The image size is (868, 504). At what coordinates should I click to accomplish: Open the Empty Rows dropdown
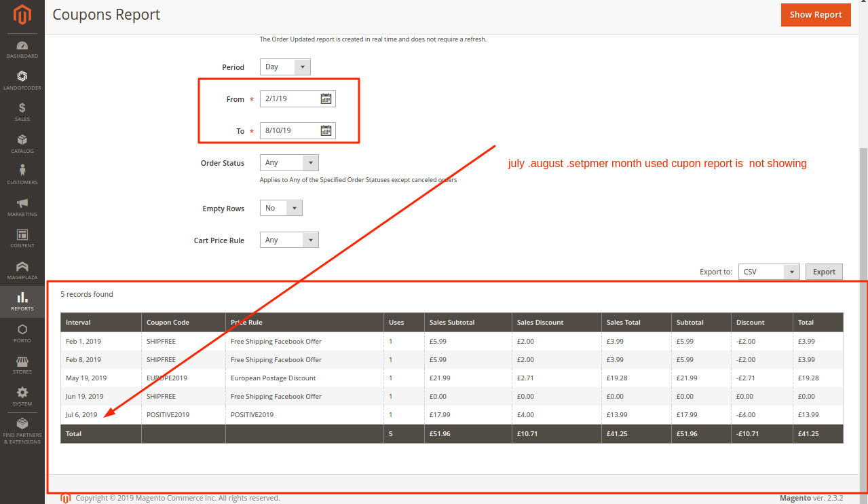(281, 209)
